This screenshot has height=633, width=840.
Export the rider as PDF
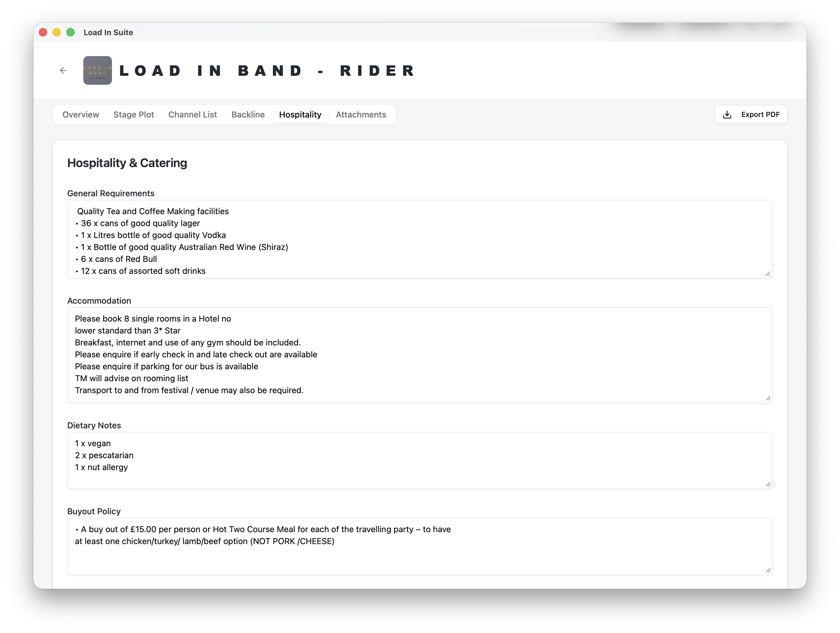[751, 115]
